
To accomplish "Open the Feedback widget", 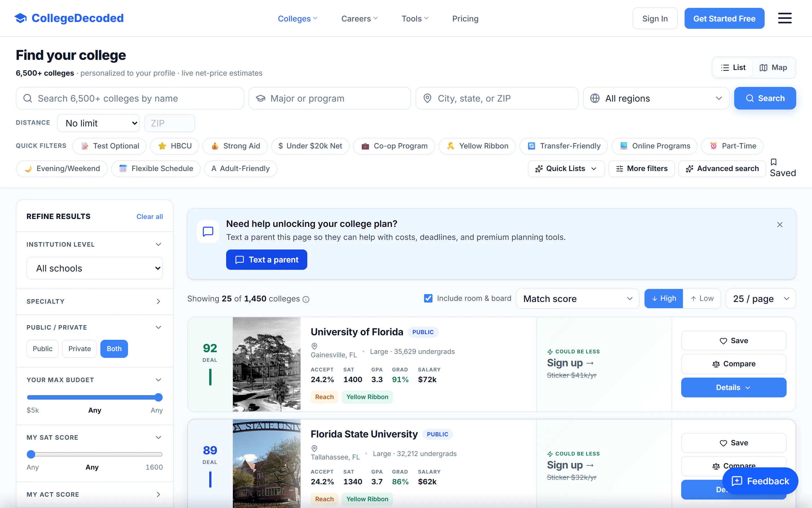I will coord(760,481).
